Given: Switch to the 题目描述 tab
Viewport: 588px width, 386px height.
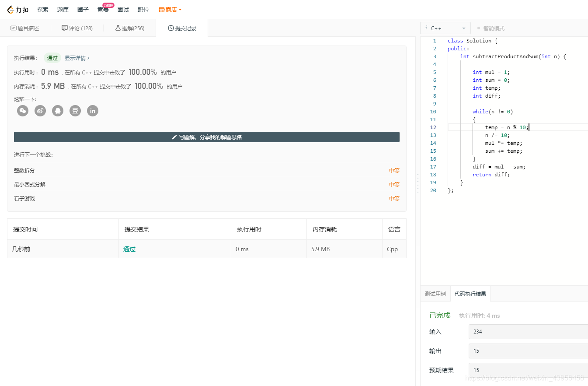Looking at the screenshot, I should 25,28.
